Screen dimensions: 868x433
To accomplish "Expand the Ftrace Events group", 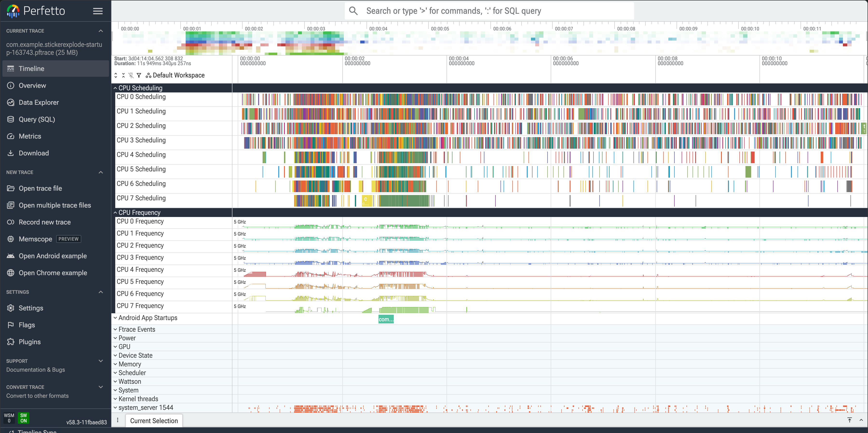I will pos(115,329).
